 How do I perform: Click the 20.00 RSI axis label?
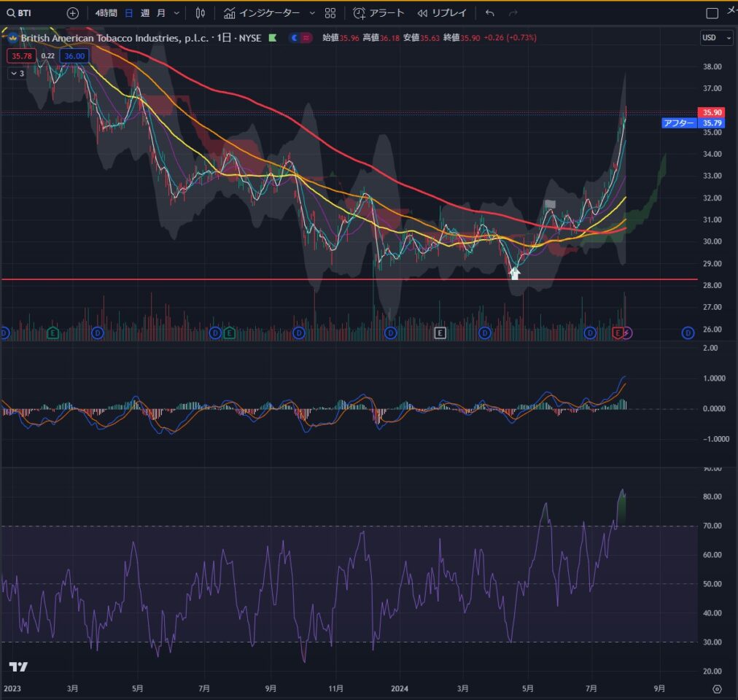coord(712,672)
